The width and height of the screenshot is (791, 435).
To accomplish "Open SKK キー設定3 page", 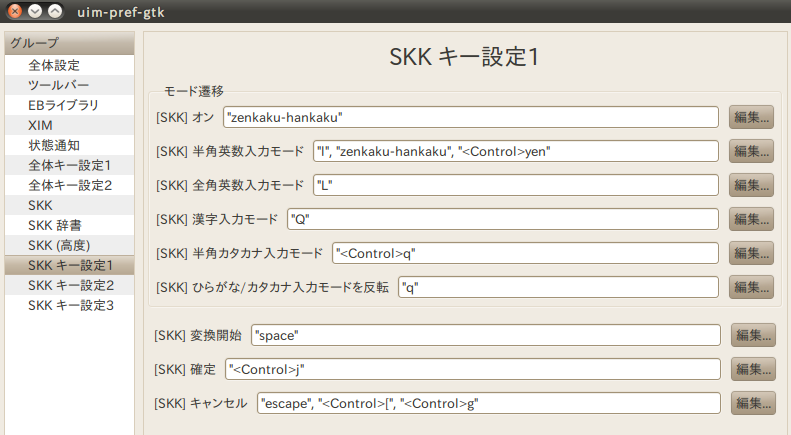I will [x=71, y=305].
